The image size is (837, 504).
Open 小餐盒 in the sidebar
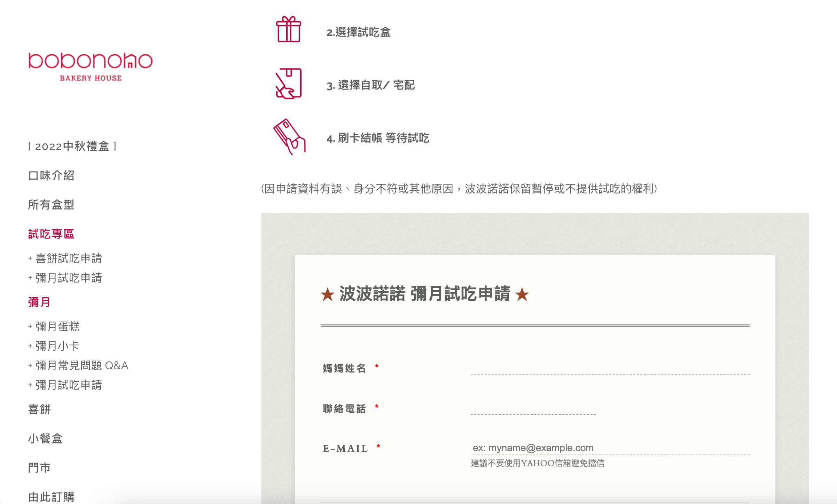click(45, 439)
